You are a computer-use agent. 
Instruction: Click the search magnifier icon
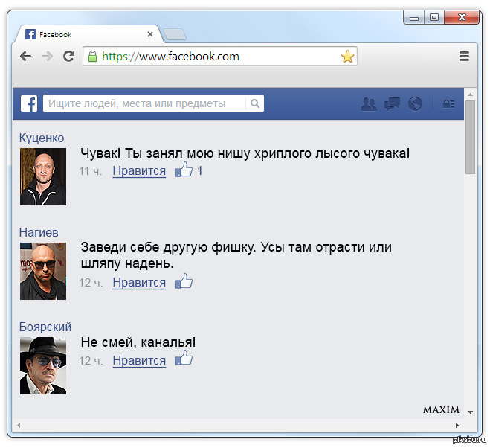(x=255, y=103)
